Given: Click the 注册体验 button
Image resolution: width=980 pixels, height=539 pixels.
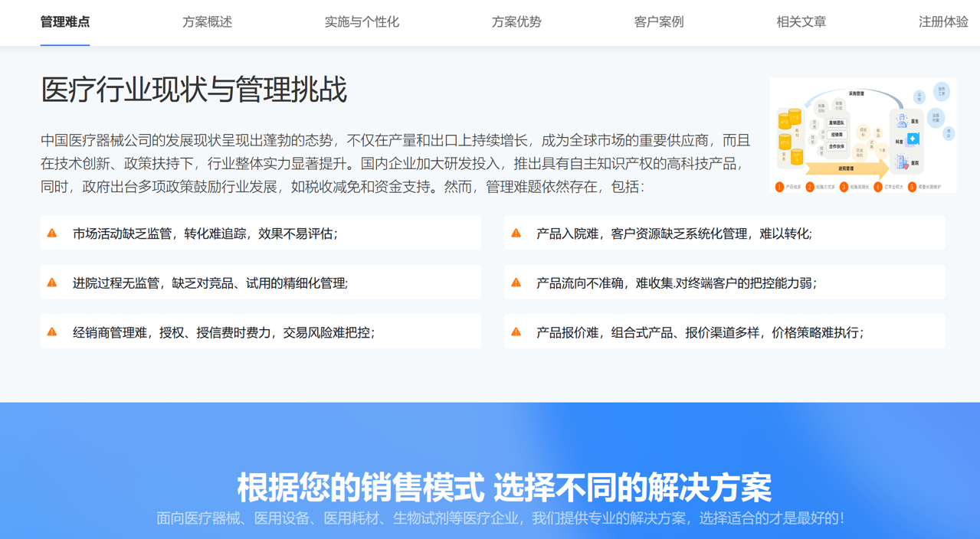Looking at the screenshot, I should 944,22.
